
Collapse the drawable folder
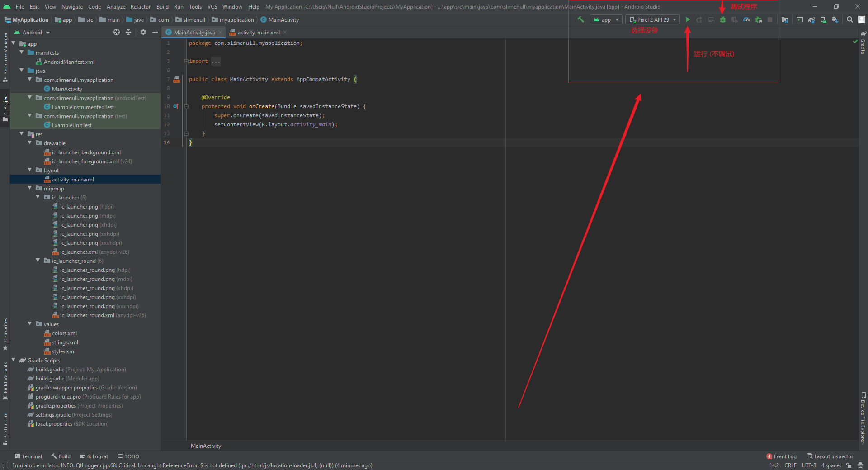pos(30,143)
